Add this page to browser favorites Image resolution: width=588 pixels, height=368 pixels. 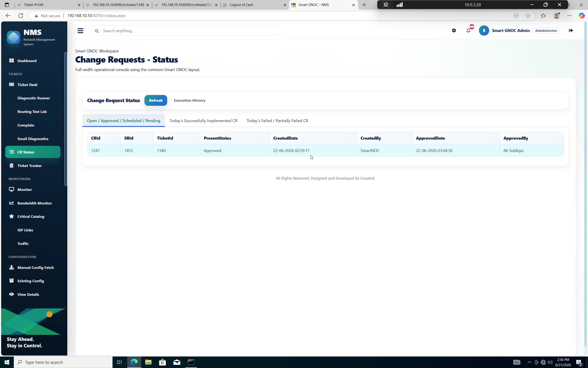pyautogui.click(x=528, y=16)
